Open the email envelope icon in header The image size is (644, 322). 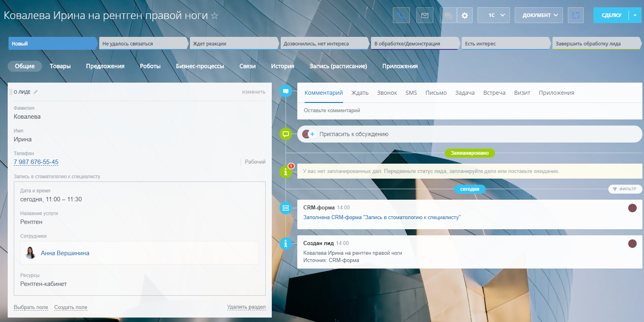[x=425, y=15]
